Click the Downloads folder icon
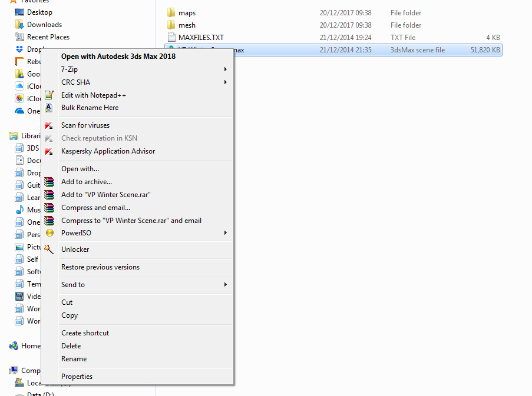This screenshot has width=532, height=396. click(x=19, y=24)
